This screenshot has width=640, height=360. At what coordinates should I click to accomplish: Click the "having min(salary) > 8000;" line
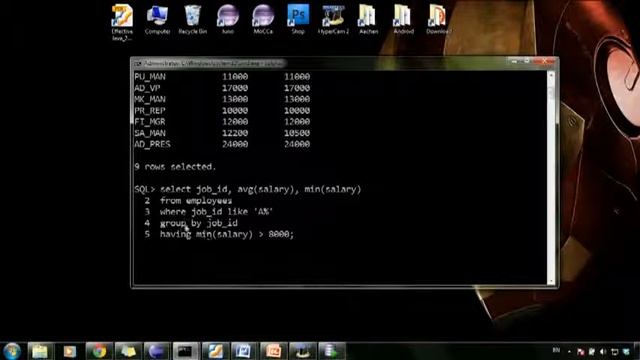(x=227, y=234)
